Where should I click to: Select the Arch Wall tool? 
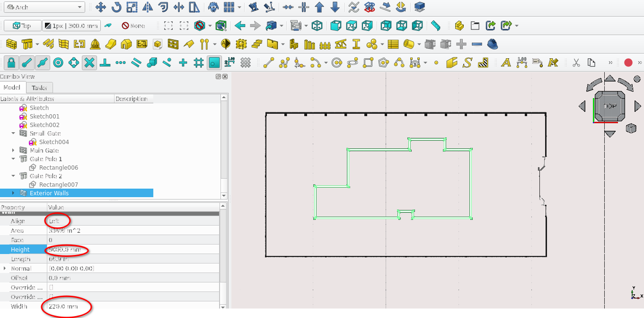coord(11,44)
